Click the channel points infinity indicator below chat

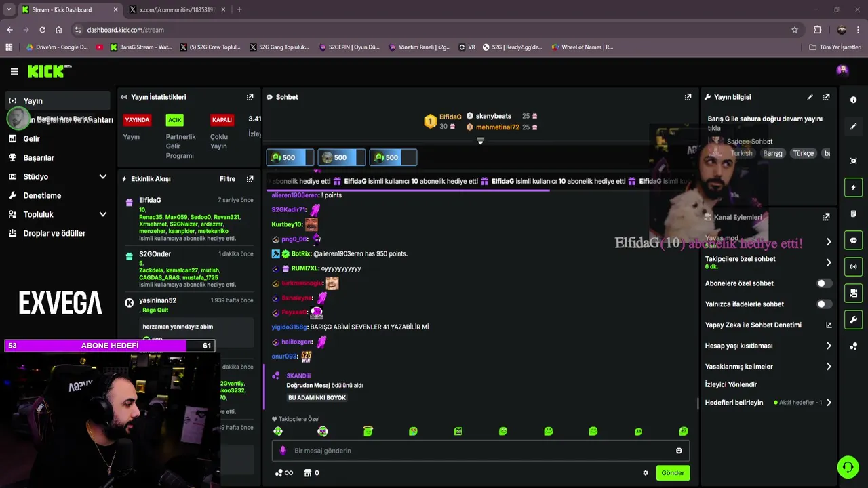(283, 473)
